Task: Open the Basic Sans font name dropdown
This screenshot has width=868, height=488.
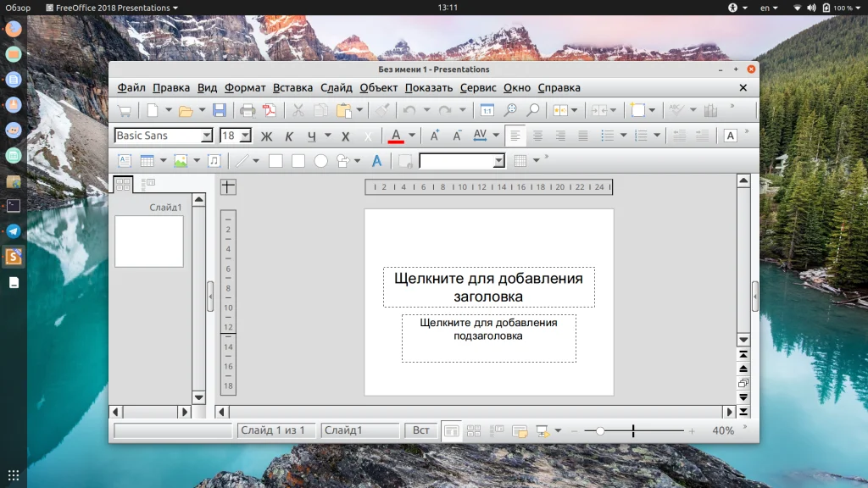Action: click(x=206, y=136)
